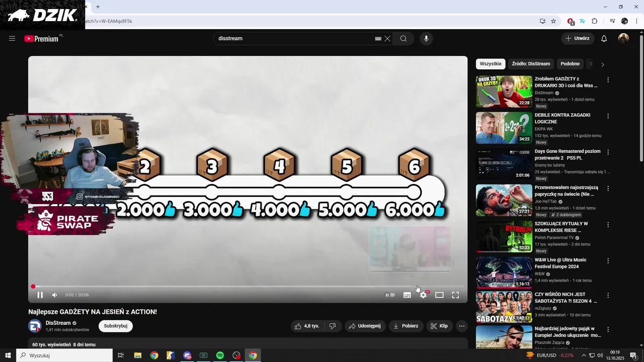Image resolution: width=644 pixels, height=362 pixels.
Task: Select the Wszystkie filter chip
Action: coord(491,64)
